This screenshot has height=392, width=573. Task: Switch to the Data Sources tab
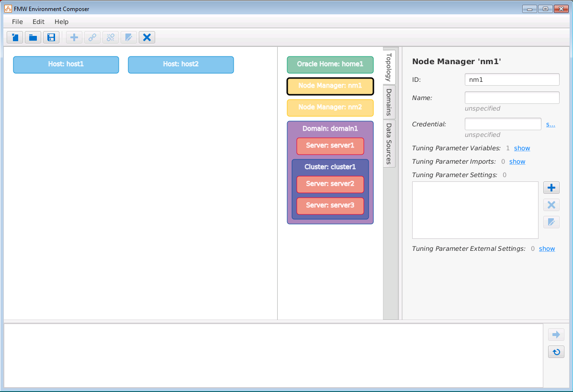[389, 143]
